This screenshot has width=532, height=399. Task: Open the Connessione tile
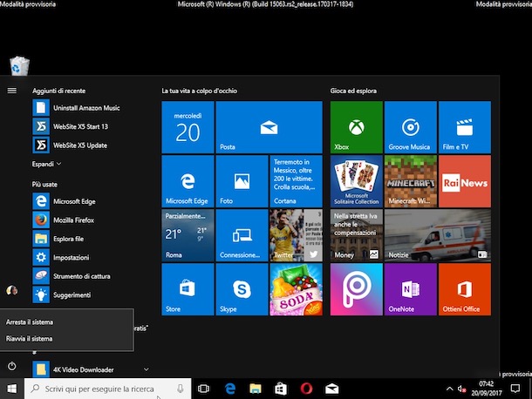242,235
